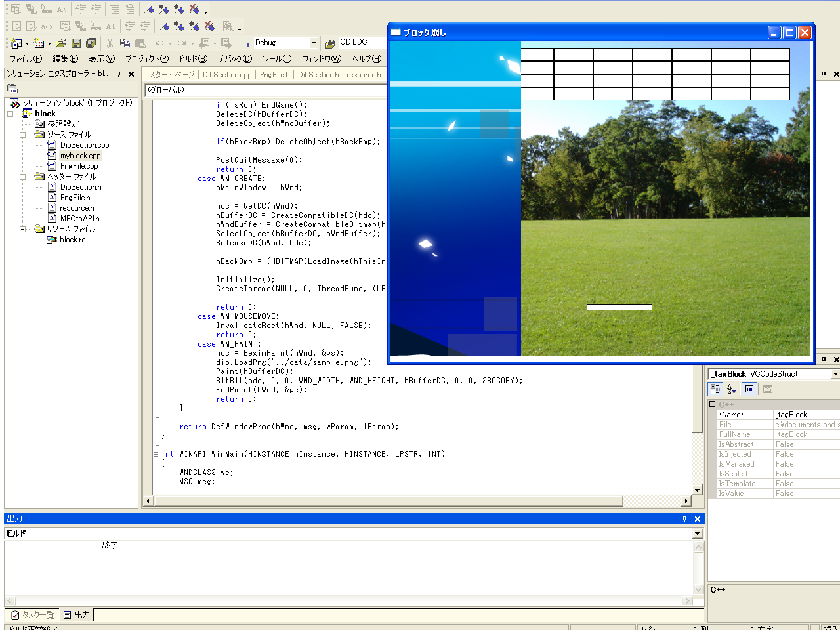The width and height of the screenshot is (840, 630).
Task: Open the New Project icon dropdown arrow
Action: [27, 44]
